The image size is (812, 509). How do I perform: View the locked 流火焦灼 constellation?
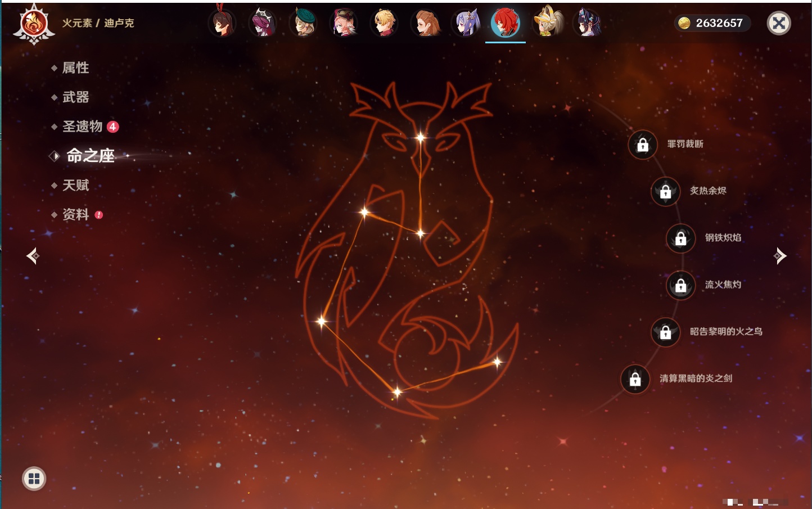tap(680, 285)
